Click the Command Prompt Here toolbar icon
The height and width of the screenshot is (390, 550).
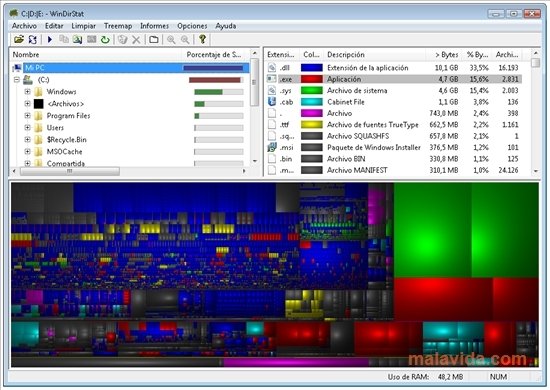pyautogui.click(x=92, y=39)
